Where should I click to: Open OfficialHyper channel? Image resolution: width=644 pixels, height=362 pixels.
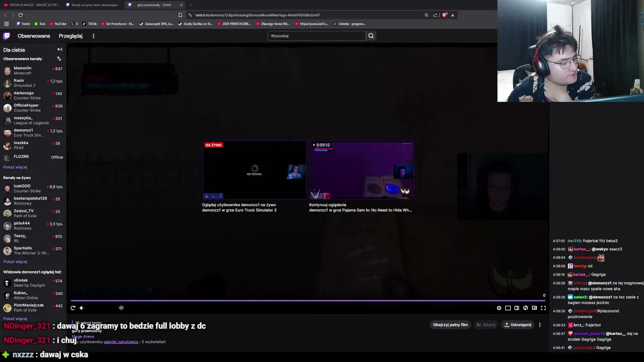[33, 108]
